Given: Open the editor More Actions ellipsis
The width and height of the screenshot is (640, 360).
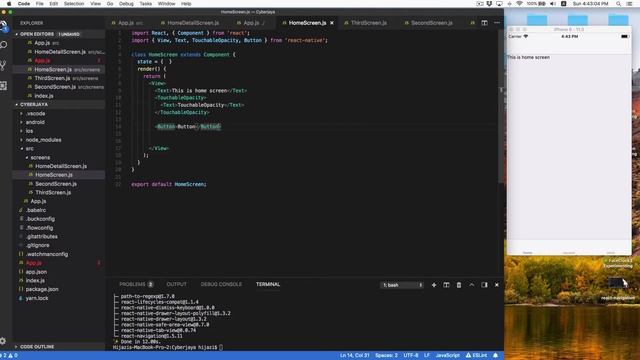Looking at the screenshot, I should tap(497, 23).
